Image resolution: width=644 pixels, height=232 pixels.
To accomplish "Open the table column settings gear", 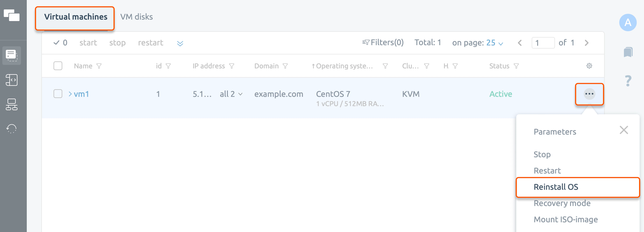I will (x=589, y=66).
